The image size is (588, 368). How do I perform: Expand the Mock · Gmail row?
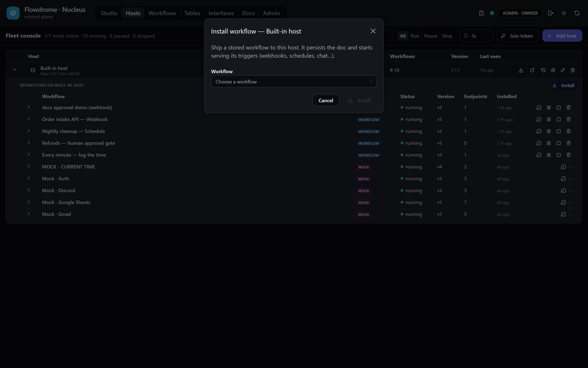coord(29,214)
